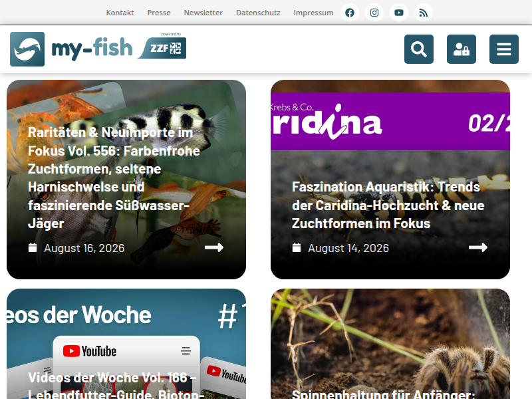
Task: Open the user login icon button
Action: [x=462, y=49]
